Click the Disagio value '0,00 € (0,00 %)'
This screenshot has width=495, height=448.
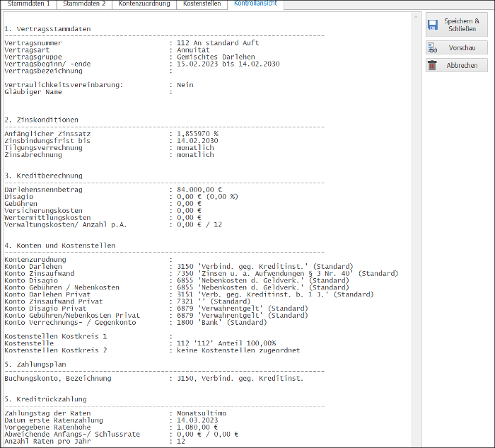point(207,197)
